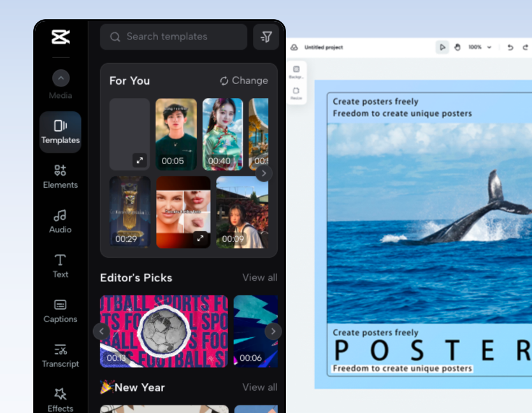Screen dimensions: 532x413
Task: Click View all beside Editor's Picks
Action: click(x=260, y=277)
